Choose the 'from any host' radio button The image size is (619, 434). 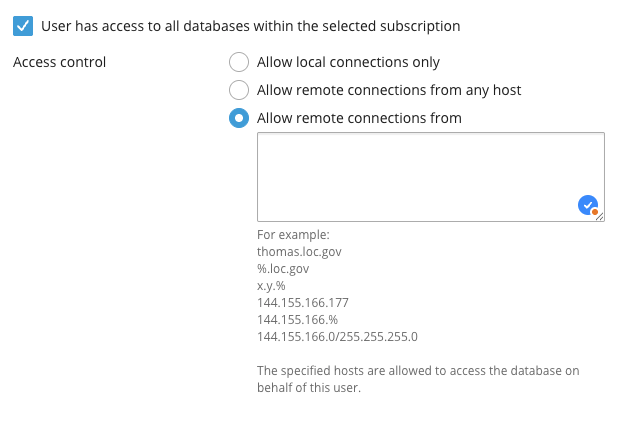tap(239, 90)
